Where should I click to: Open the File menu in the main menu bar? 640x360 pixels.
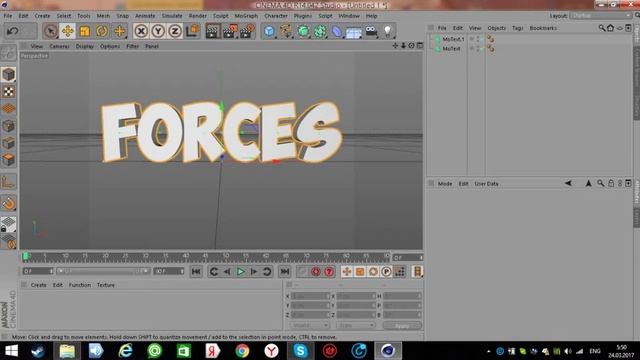[x=8, y=16]
